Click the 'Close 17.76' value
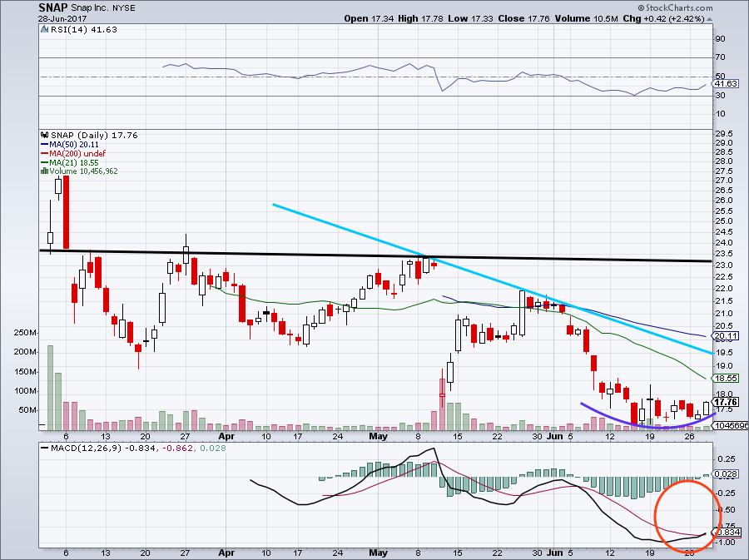Image resolution: width=749 pixels, height=560 pixels. coord(523,18)
